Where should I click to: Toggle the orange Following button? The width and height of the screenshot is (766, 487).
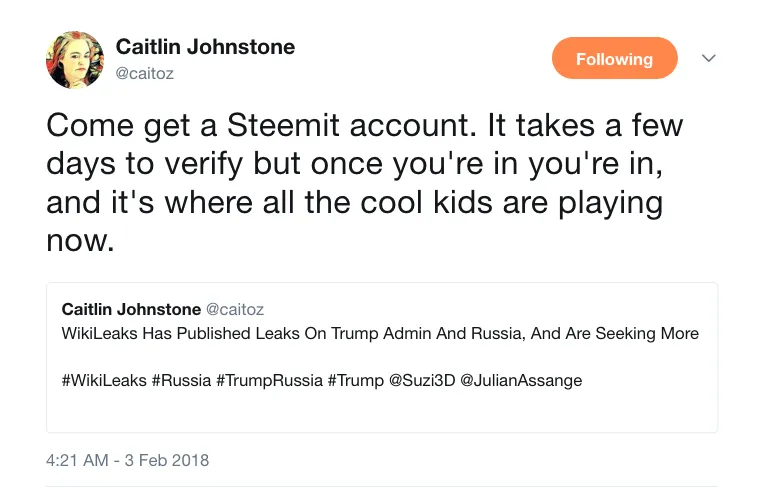click(x=614, y=59)
